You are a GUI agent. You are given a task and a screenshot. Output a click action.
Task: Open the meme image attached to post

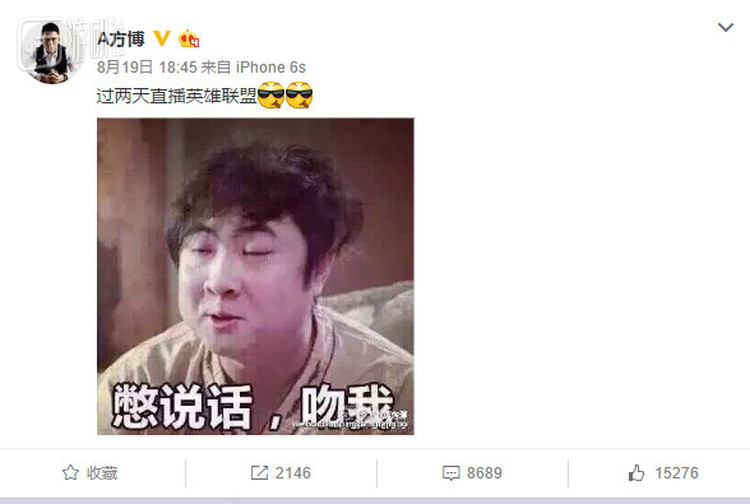point(255,276)
